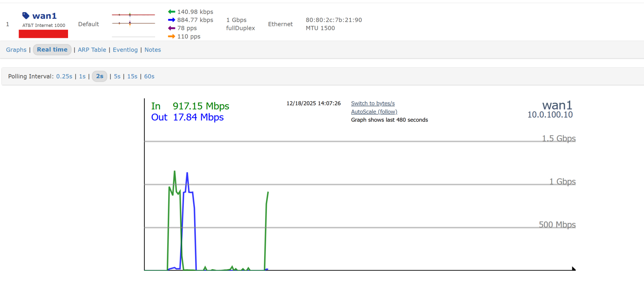Set polling interval to 1s
Image resolution: width=644 pixels, height=292 pixels.
(x=82, y=76)
